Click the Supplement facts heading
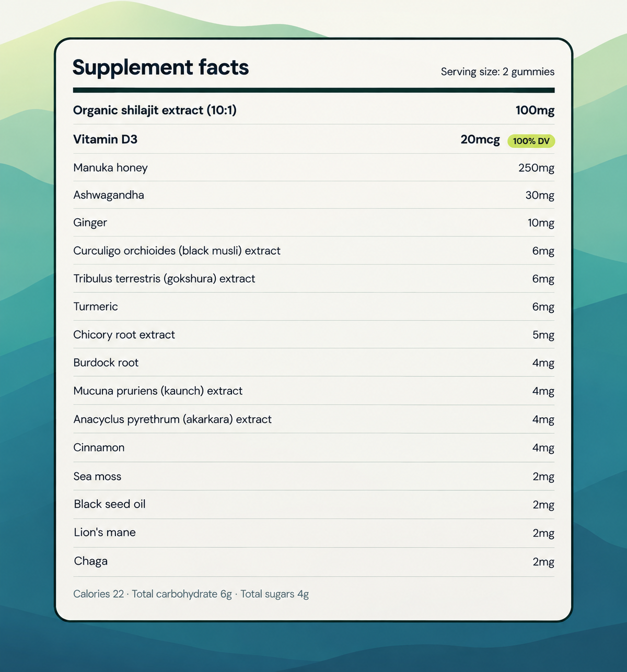 (x=160, y=68)
